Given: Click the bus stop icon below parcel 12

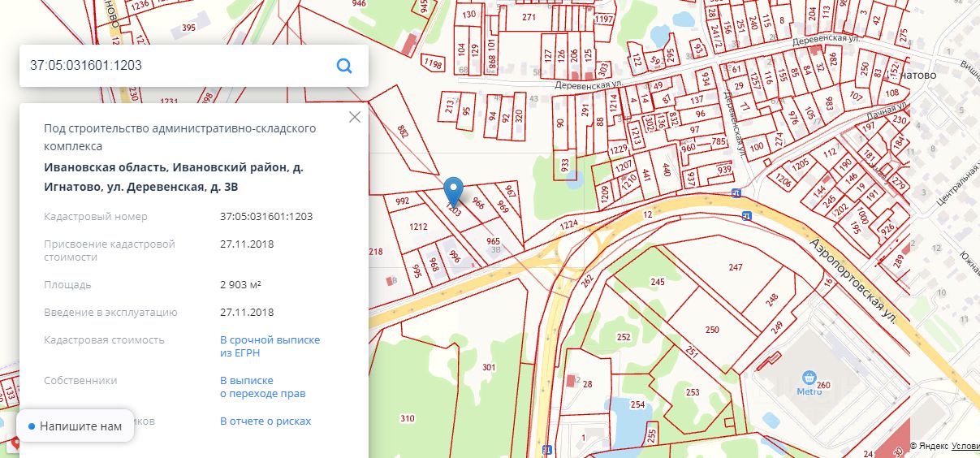Looking at the screenshot, I should click(x=746, y=216).
